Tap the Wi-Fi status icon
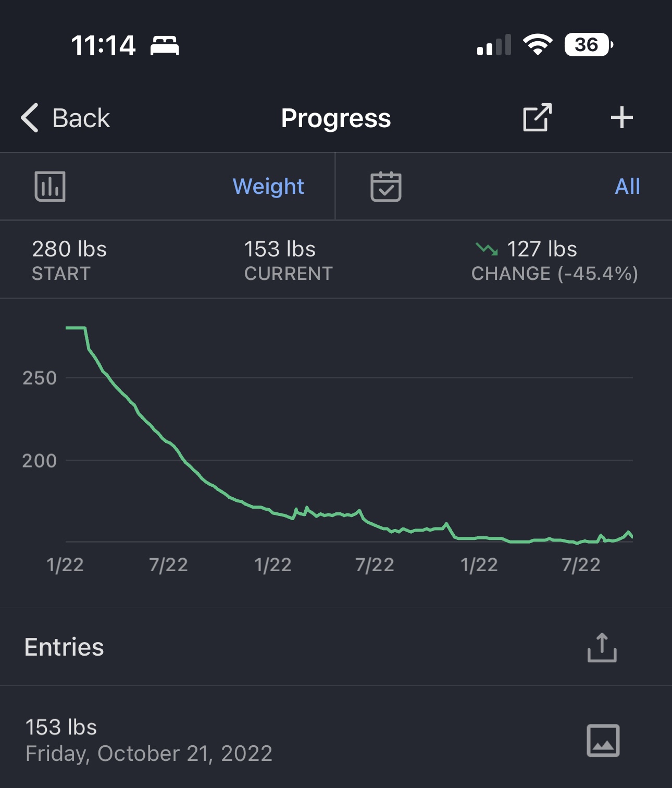The height and width of the screenshot is (788, 672). click(x=538, y=45)
